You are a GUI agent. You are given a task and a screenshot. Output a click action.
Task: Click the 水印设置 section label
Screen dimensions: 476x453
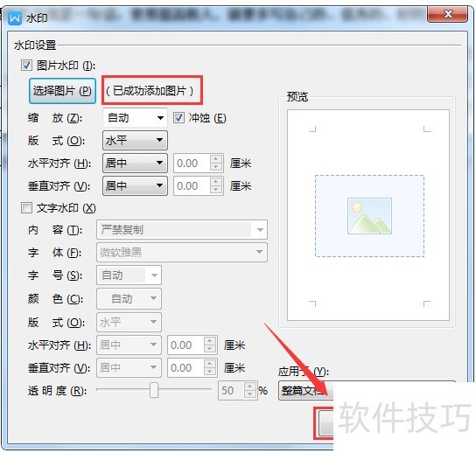tap(35, 45)
